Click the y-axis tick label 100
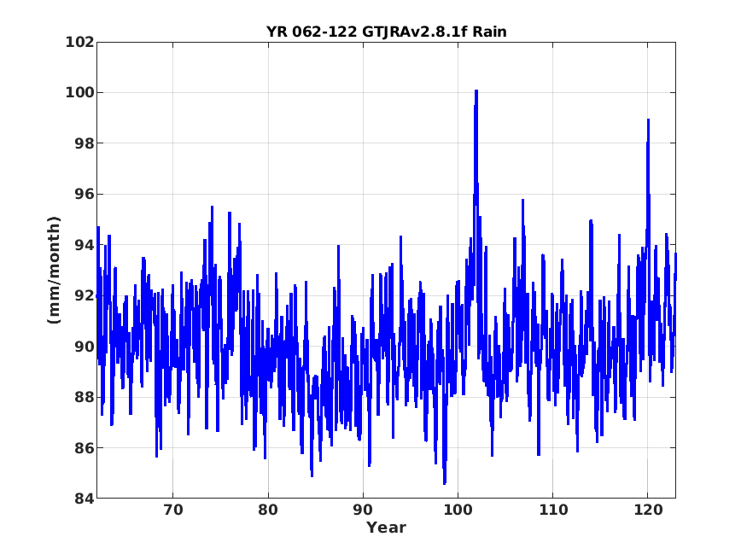 (x=79, y=92)
